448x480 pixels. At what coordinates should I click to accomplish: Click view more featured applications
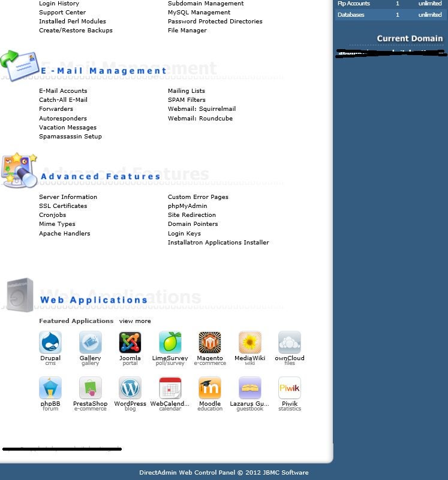point(135,321)
